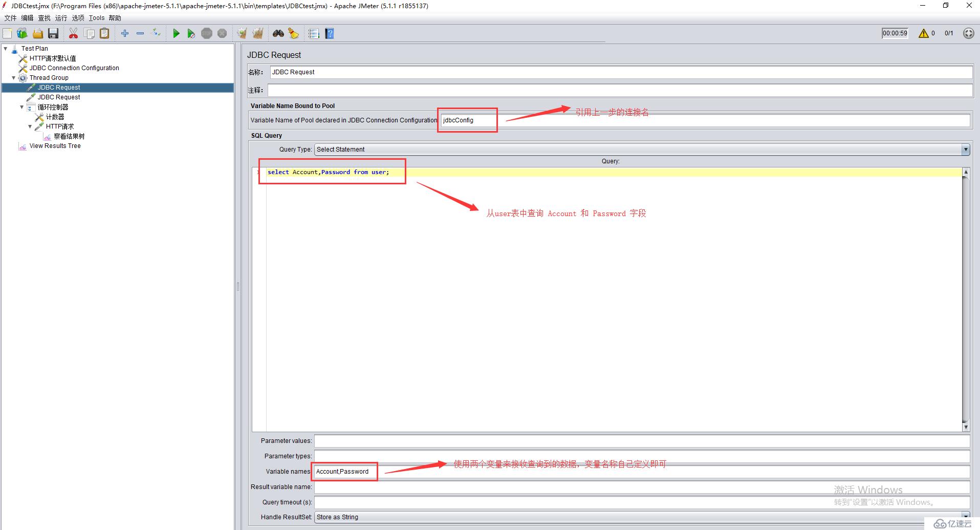The image size is (980, 530).
Task: Select the 察看结果树 node
Action: click(69, 136)
